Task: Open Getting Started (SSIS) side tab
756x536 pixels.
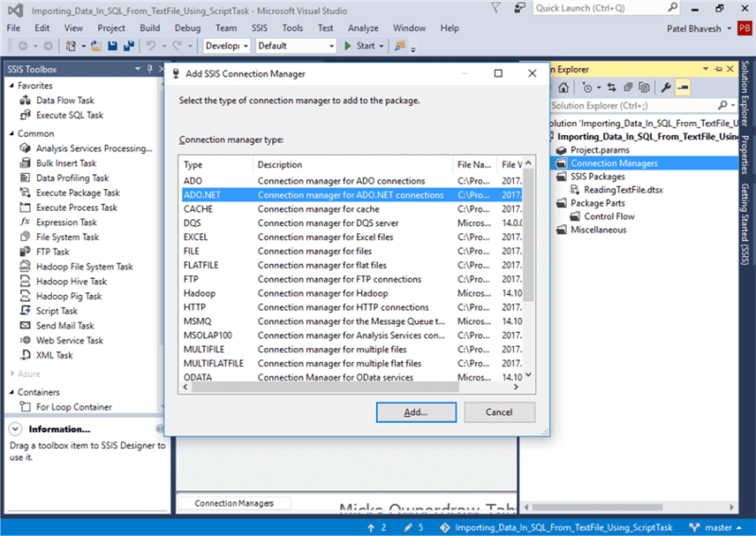Action: point(746,224)
